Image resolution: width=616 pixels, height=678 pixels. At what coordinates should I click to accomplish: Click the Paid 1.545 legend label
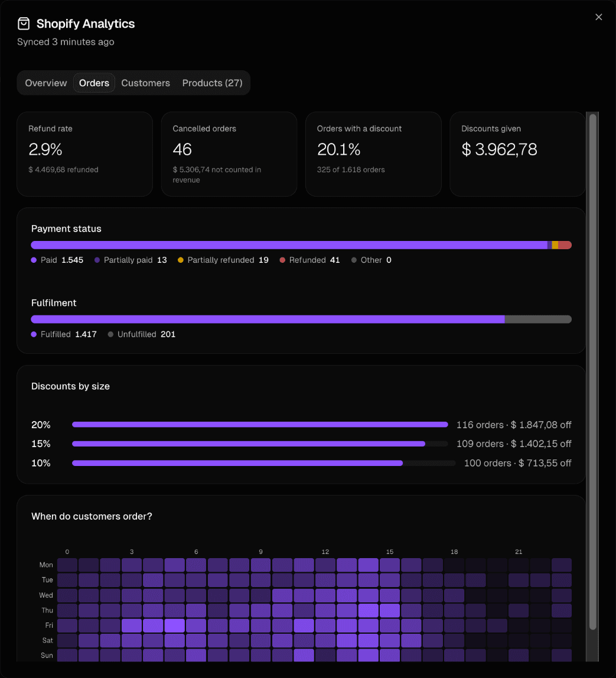(x=62, y=260)
